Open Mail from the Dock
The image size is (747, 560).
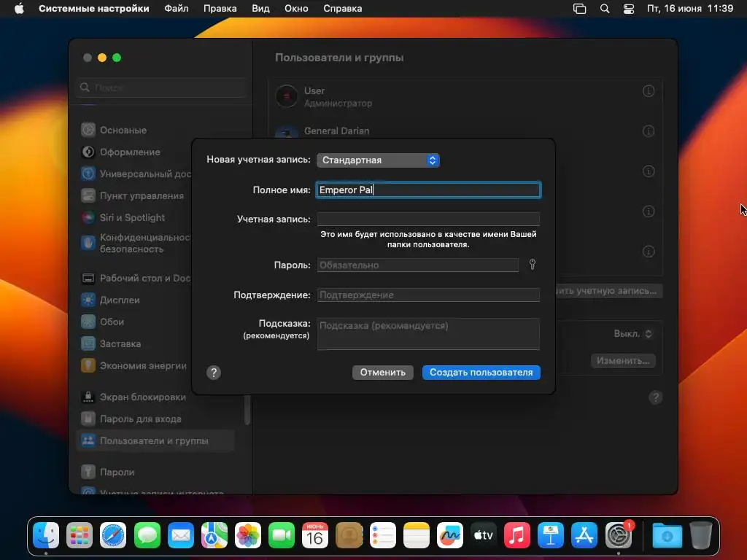pyautogui.click(x=181, y=536)
